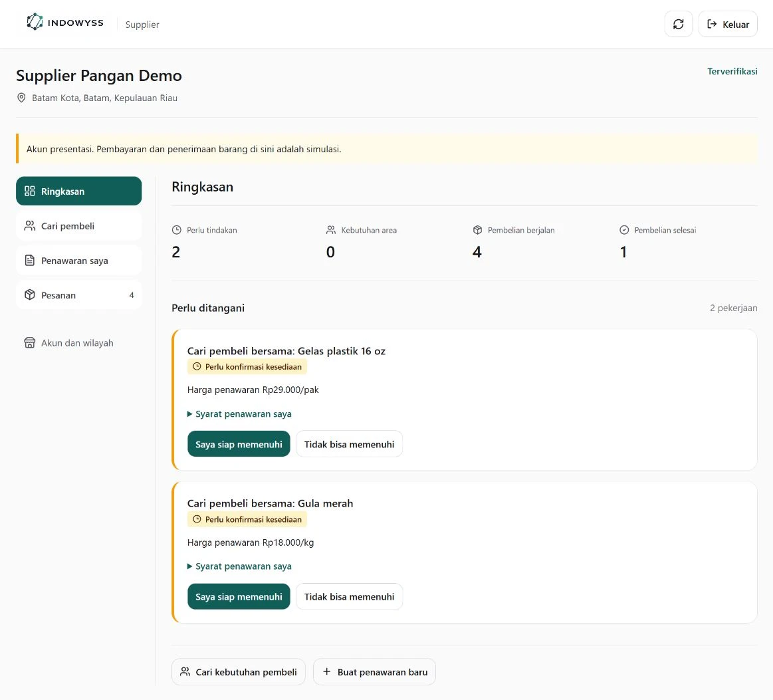Open the Penawaran saya section
This screenshot has height=700, width=773.
79,261
